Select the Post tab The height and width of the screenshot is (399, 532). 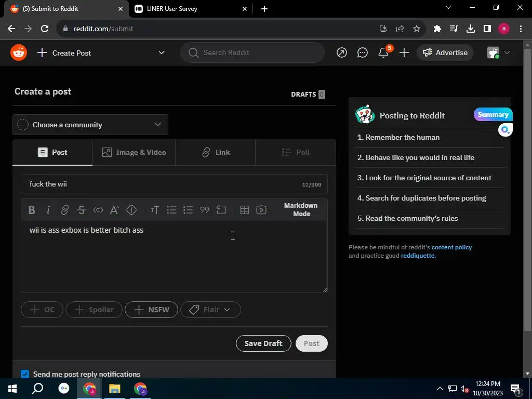[52, 152]
